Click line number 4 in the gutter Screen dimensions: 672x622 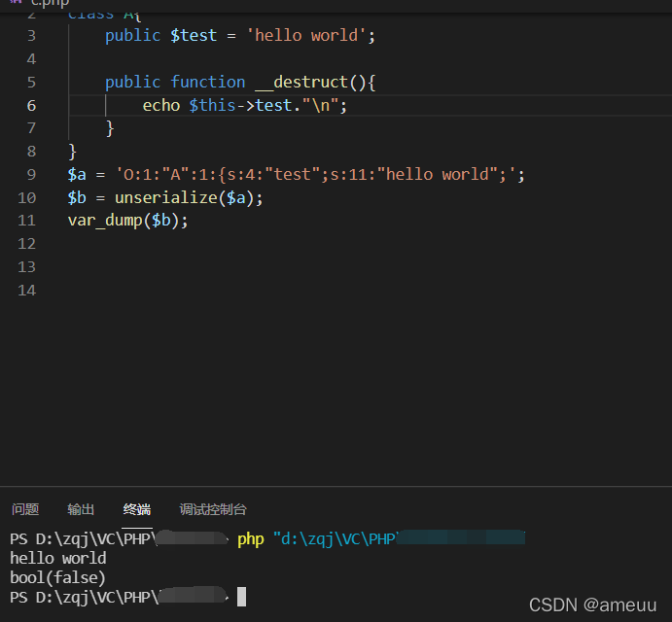(31, 58)
